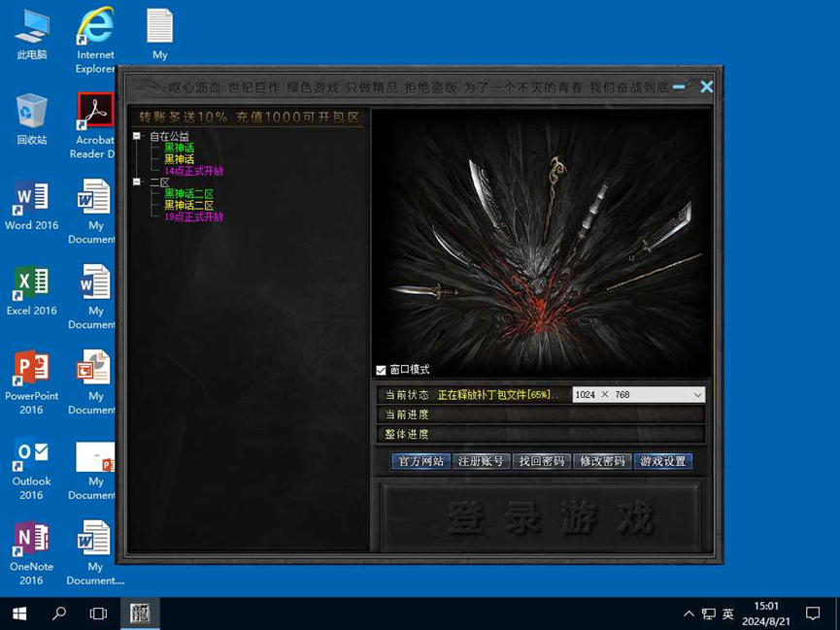
Task: Select 14点正式开放 entry
Action: (x=193, y=171)
